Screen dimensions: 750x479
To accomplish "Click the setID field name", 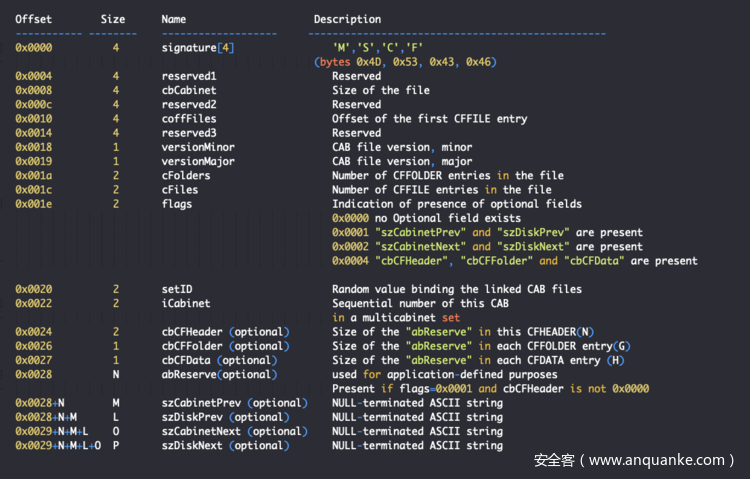I will click(x=177, y=289).
